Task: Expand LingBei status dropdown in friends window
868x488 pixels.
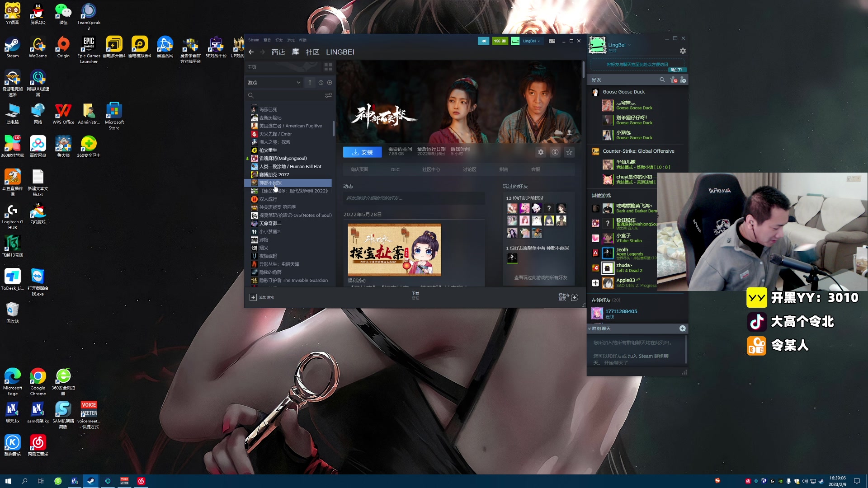Action: (x=629, y=45)
